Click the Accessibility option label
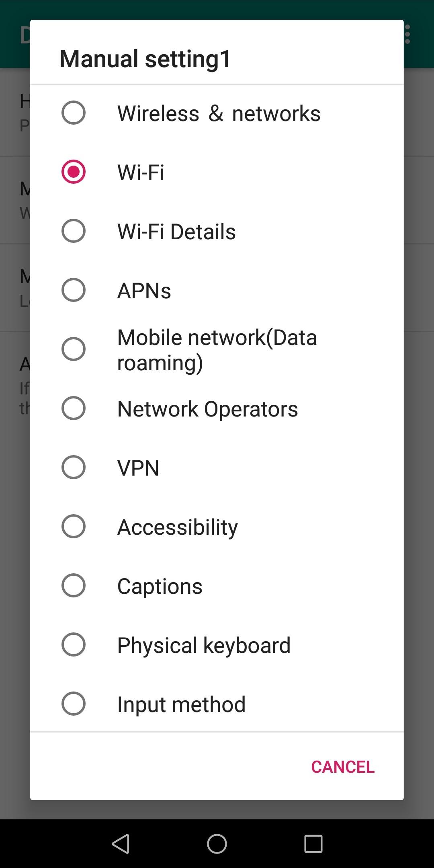Screen dimensions: 434x868 click(x=177, y=527)
